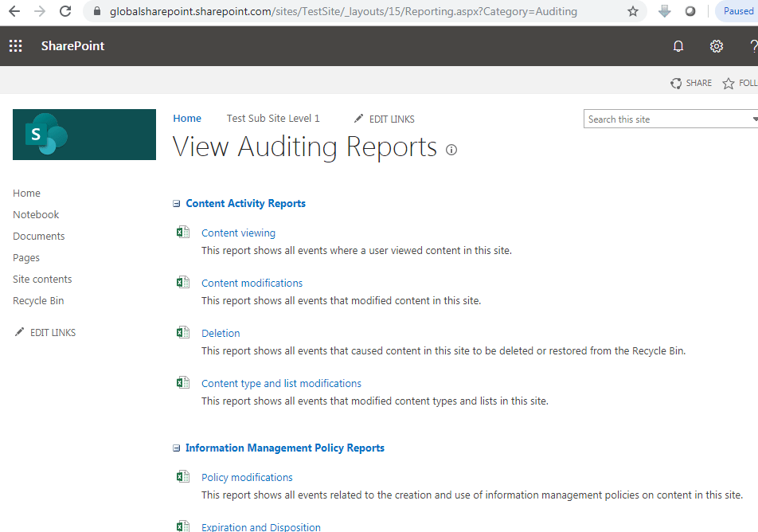The height and width of the screenshot is (532, 758).
Task: Click pencil icon of top navigation EDIT LINKS
Action: point(358,119)
